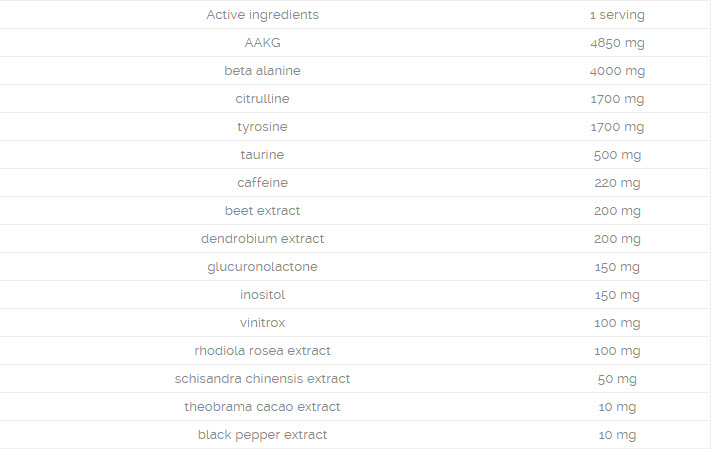Click the beet extract text
This screenshot has height=449, width=711.
[262, 211]
